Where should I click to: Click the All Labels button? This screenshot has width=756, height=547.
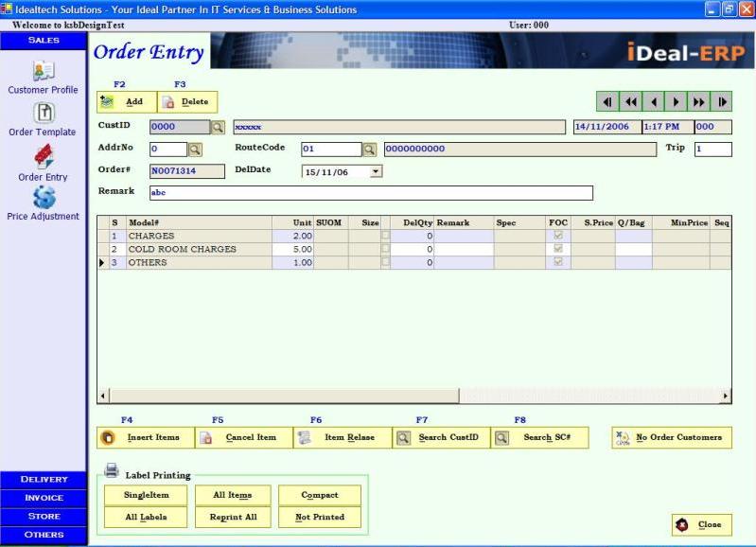click(146, 517)
